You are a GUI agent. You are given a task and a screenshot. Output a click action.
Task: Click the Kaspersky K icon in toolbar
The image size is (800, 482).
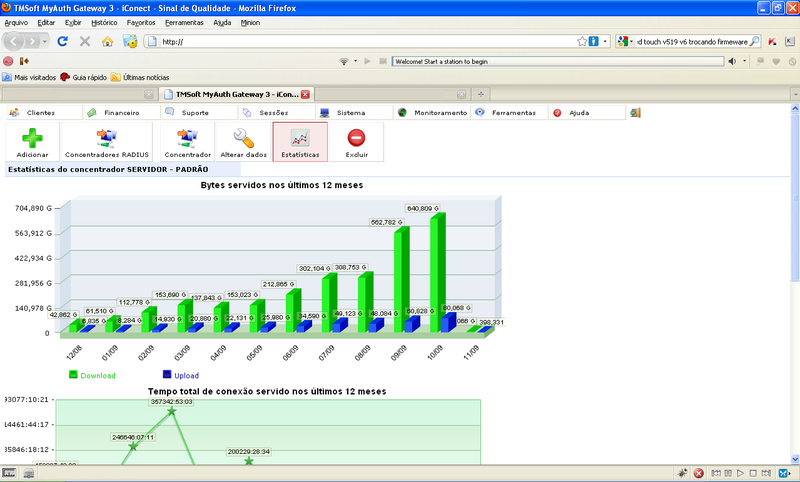coord(772,42)
